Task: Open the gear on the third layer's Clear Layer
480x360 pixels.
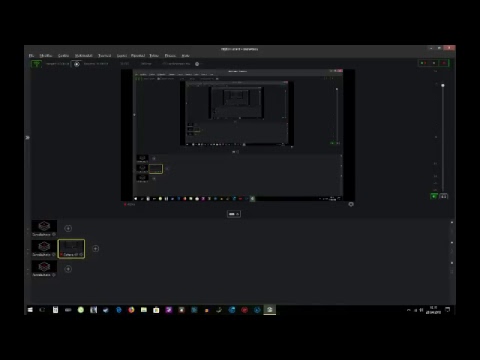Action: [54, 275]
